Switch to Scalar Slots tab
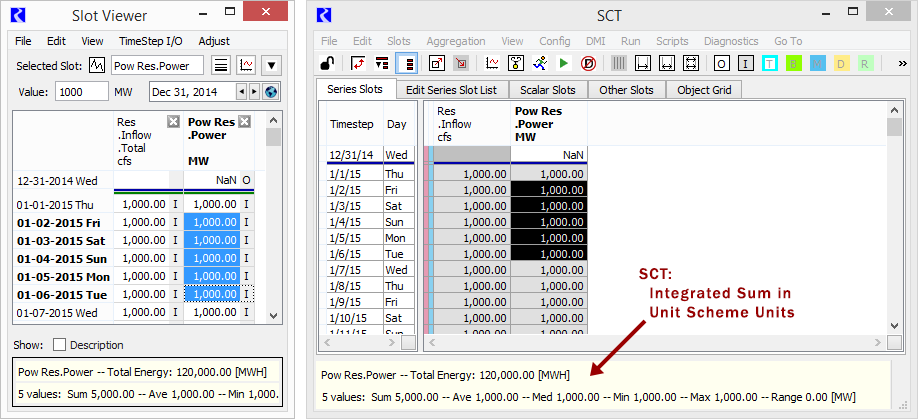918x419 pixels. pos(547,90)
